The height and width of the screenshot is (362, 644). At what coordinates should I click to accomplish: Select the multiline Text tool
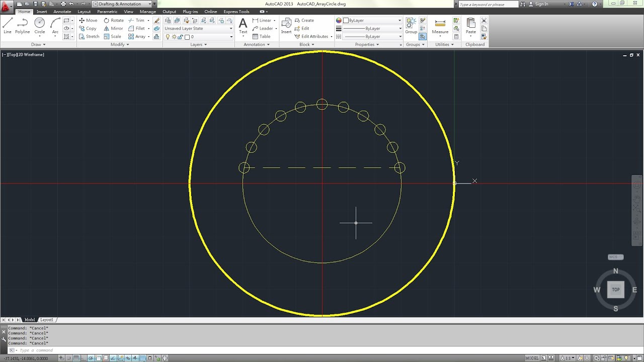coord(243,26)
